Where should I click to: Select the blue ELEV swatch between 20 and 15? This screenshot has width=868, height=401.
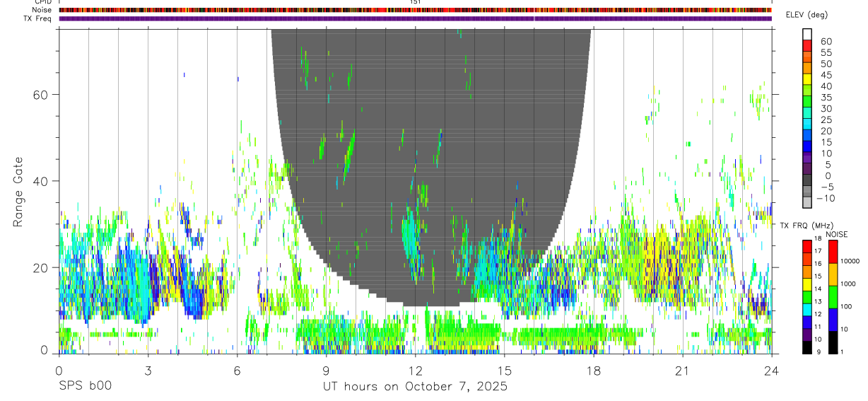coord(807,136)
